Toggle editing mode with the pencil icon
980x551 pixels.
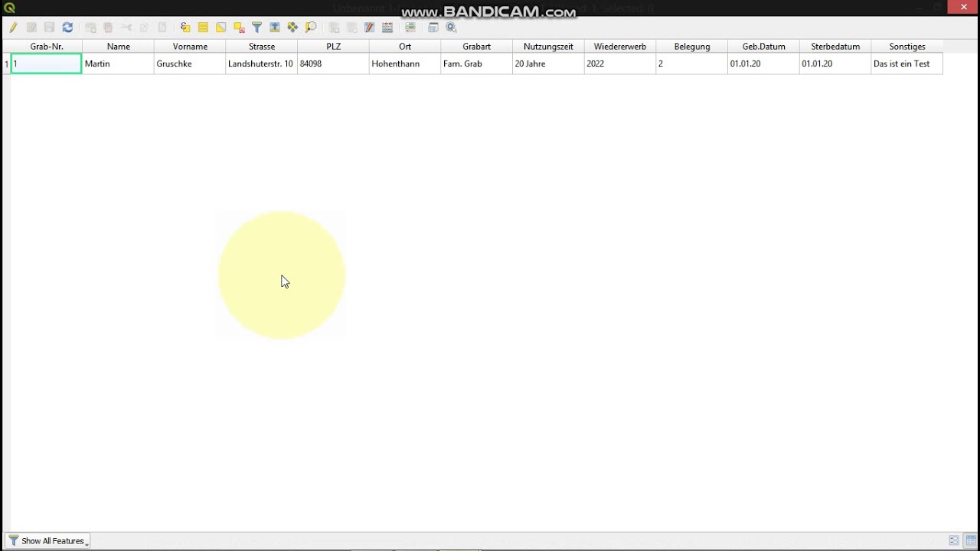coord(13,28)
